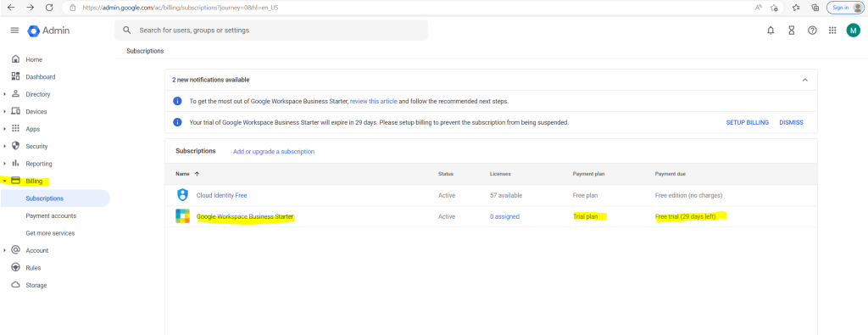
Task: Open Google Workspace Business Starter subscription
Action: [x=245, y=217]
